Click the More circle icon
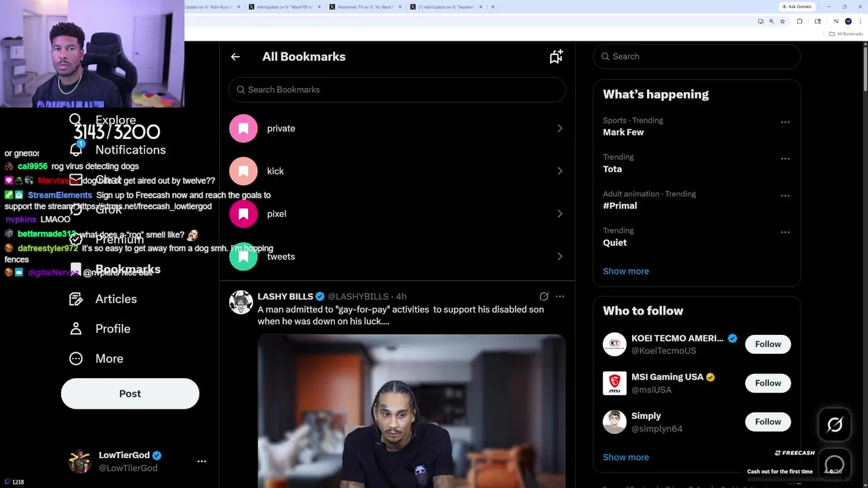This screenshot has width=868, height=488. click(x=76, y=359)
